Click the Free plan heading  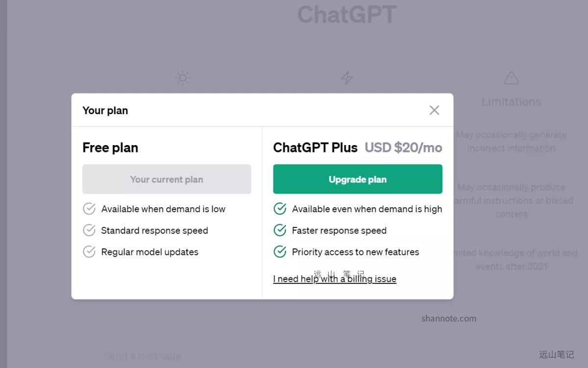tap(110, 148)
